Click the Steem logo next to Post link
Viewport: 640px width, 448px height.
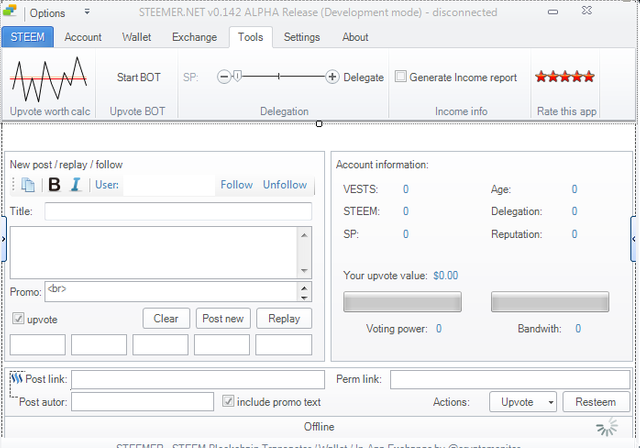pyautogui.click(x=17, y=379)
